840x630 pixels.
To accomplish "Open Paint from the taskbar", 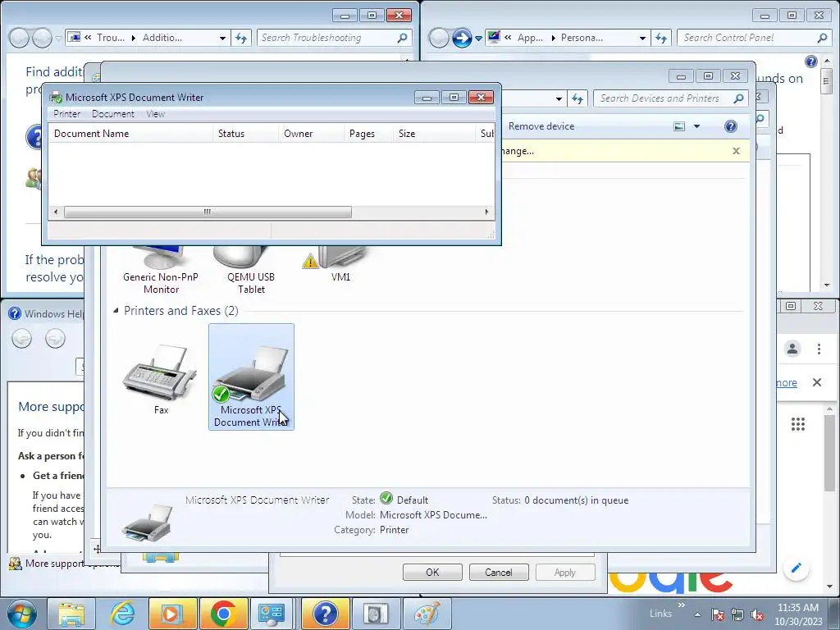I will [x=427, y=614].
